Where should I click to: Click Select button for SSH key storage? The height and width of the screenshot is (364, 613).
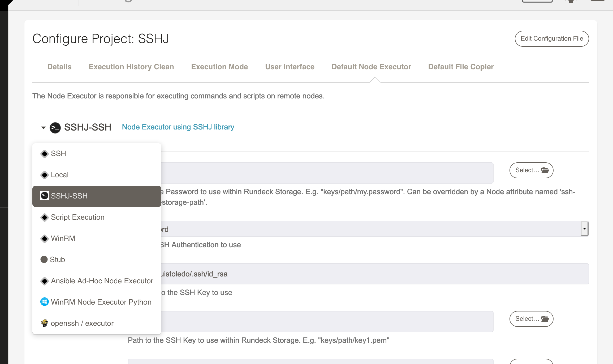tap(531, 319)
